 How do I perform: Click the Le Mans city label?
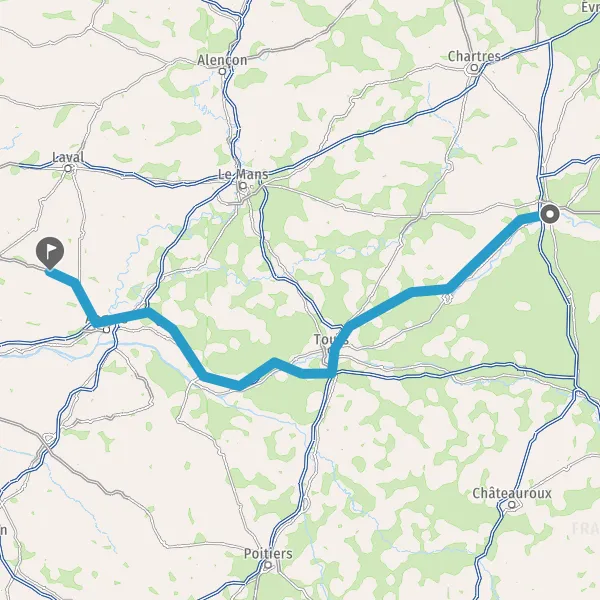click(243, 174)
